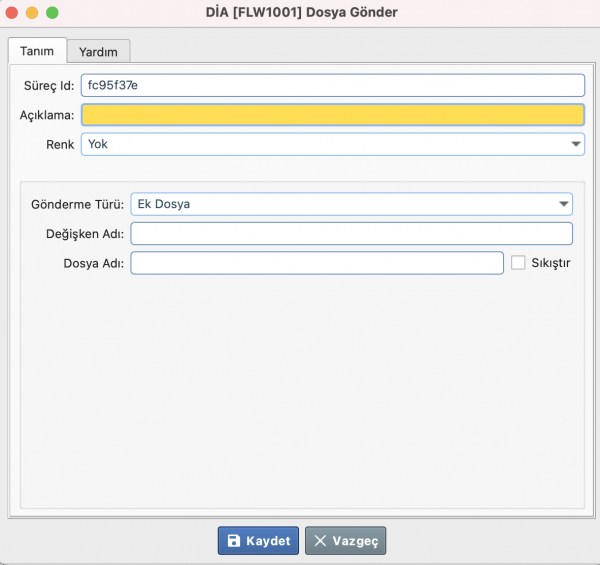Click the X icon on Vazgeç button
The image size is (600, 565).
[320, 541]
